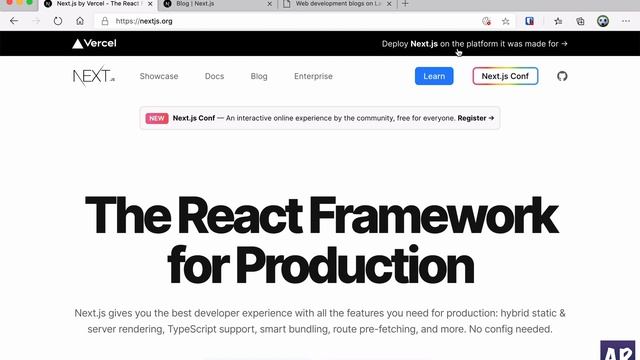Click the Next.js Conf button
Screen dimensions: 640x360
click(505, 76)
